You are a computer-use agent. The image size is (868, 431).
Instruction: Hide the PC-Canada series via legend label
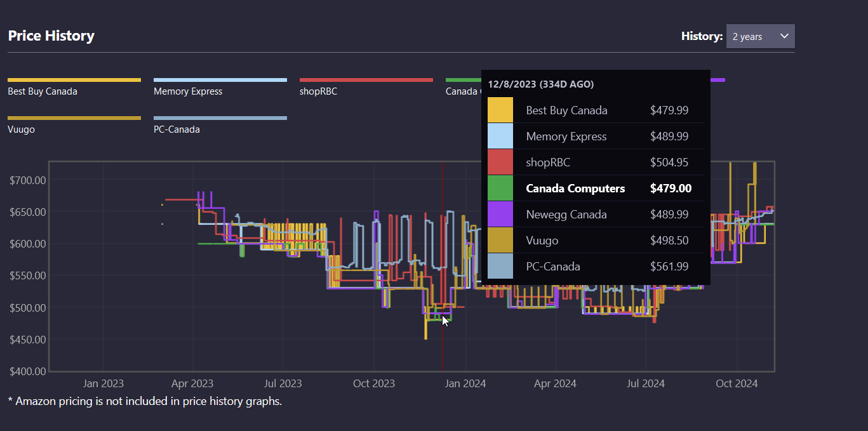coord(177,129)
